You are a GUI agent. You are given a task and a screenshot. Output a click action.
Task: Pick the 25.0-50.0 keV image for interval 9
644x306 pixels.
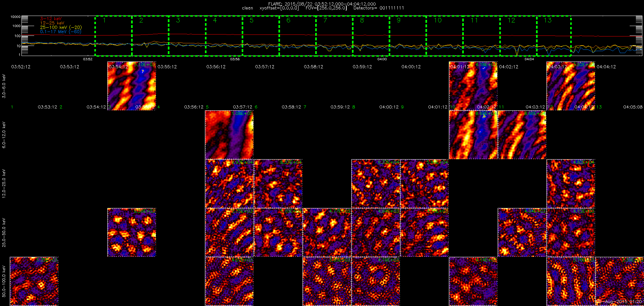click(x=424, y=232)
